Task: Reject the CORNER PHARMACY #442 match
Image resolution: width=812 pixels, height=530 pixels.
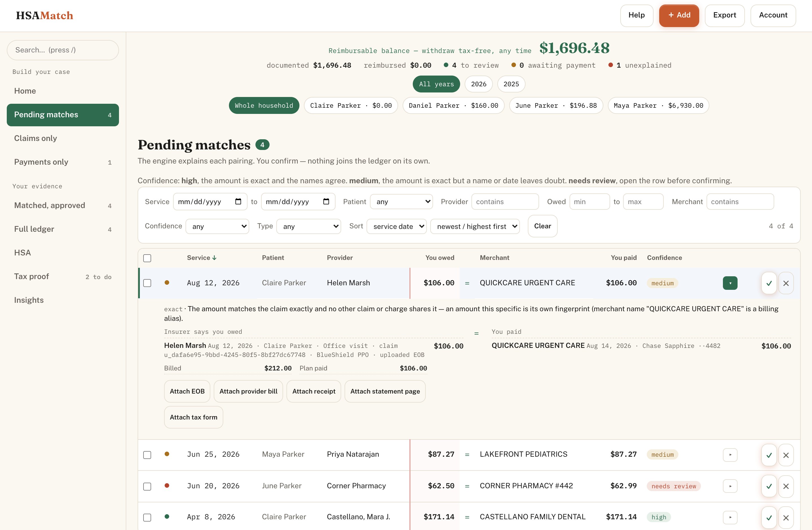Action: (786, 486)
